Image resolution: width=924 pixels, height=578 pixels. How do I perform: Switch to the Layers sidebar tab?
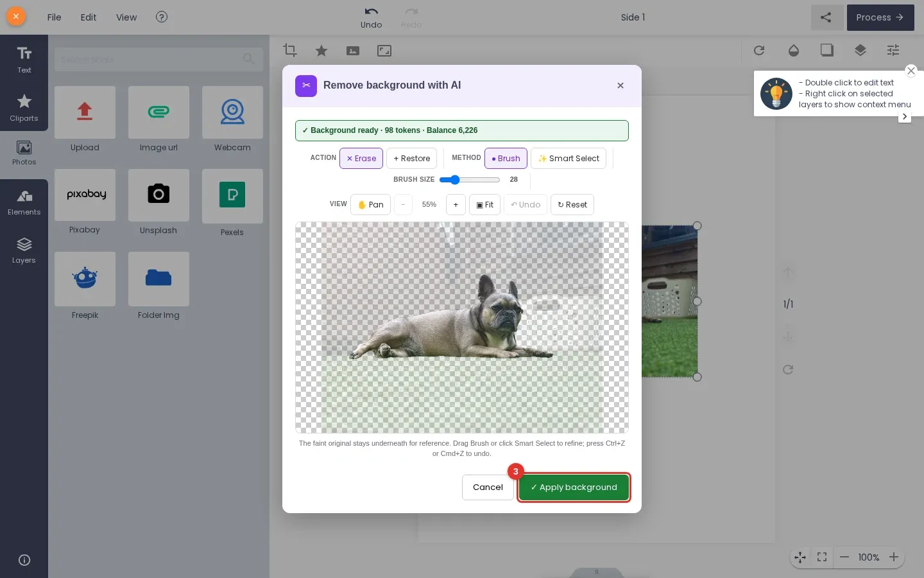pyautogui.click(x=24, y=251)
